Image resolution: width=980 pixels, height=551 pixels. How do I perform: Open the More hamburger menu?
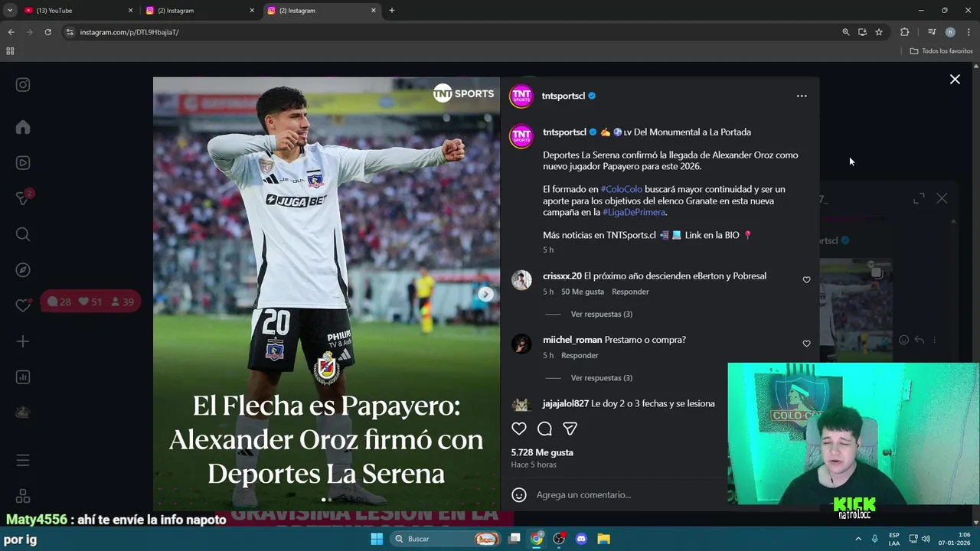[x=23, y=460]
